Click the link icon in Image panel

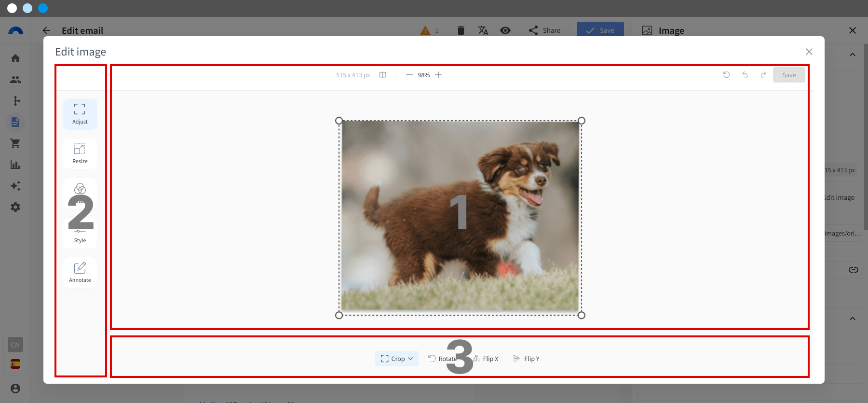pos(854,270)
